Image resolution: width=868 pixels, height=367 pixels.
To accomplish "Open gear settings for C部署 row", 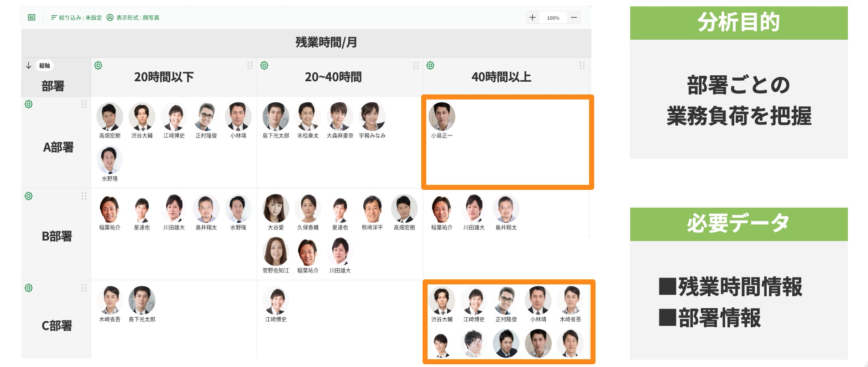I will point(29,288).
